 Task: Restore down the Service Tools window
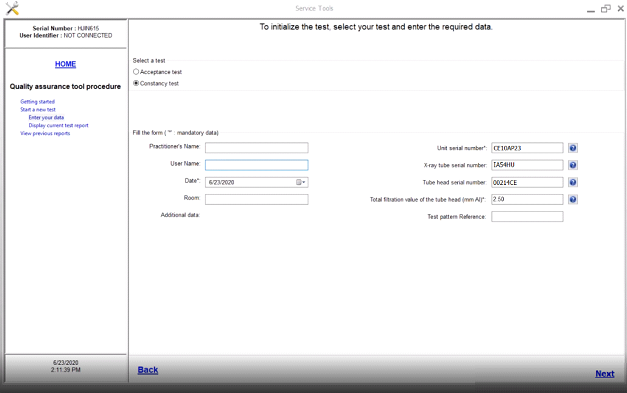(x=606, y=8)
